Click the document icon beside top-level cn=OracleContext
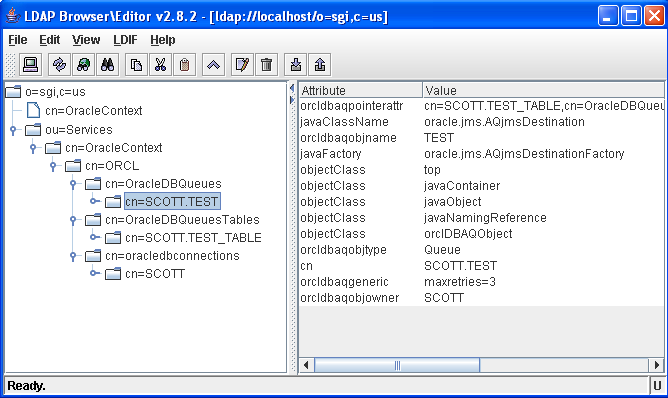The image size is (668, 398). click(x=34, y=110)
